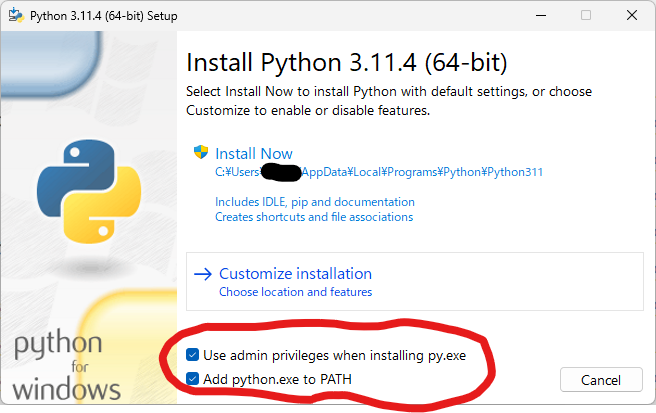Click the UAC shield icon beside Install Now

click(x=201, y=152)
